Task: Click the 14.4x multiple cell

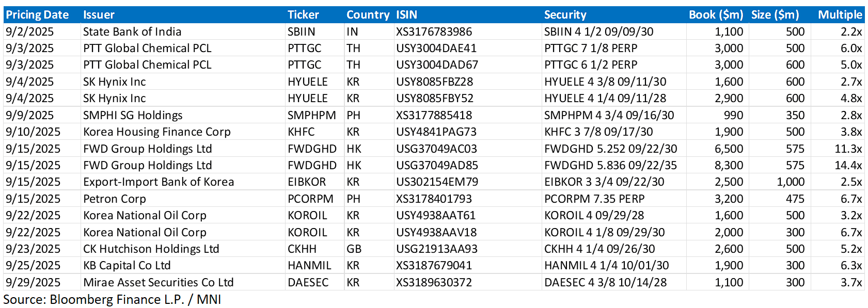Action: pyautogui.click(x=848, y=166)
